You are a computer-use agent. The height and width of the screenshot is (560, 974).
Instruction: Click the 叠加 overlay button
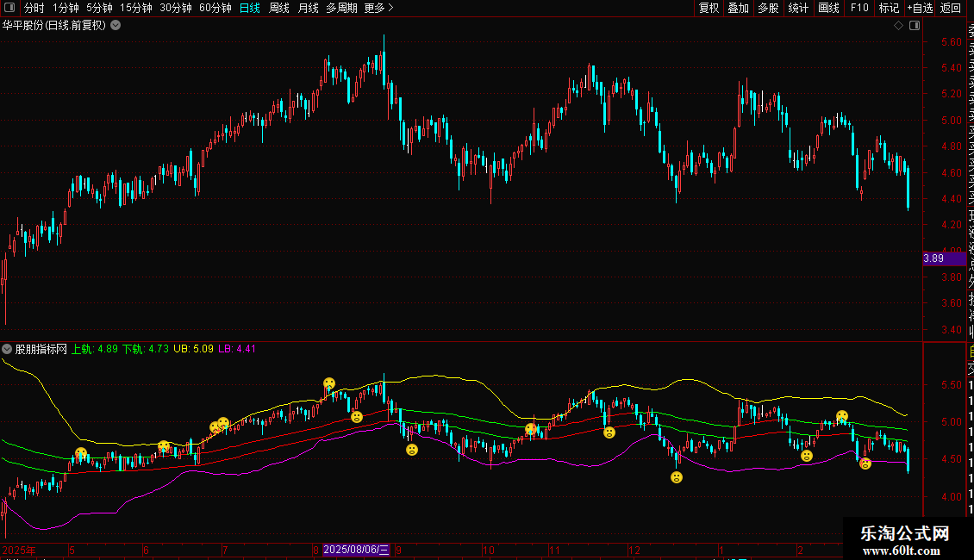pyautogui.click(x=738, y=8)
